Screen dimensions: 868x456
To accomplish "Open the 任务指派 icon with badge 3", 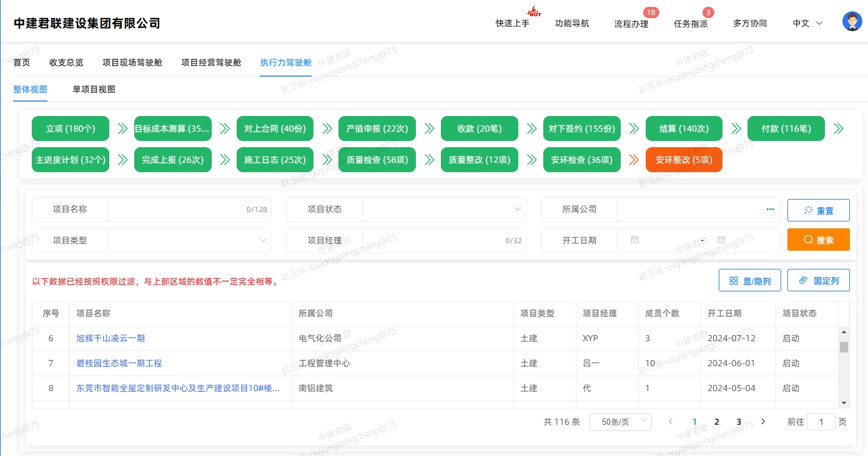I will (x=690, y=23).
